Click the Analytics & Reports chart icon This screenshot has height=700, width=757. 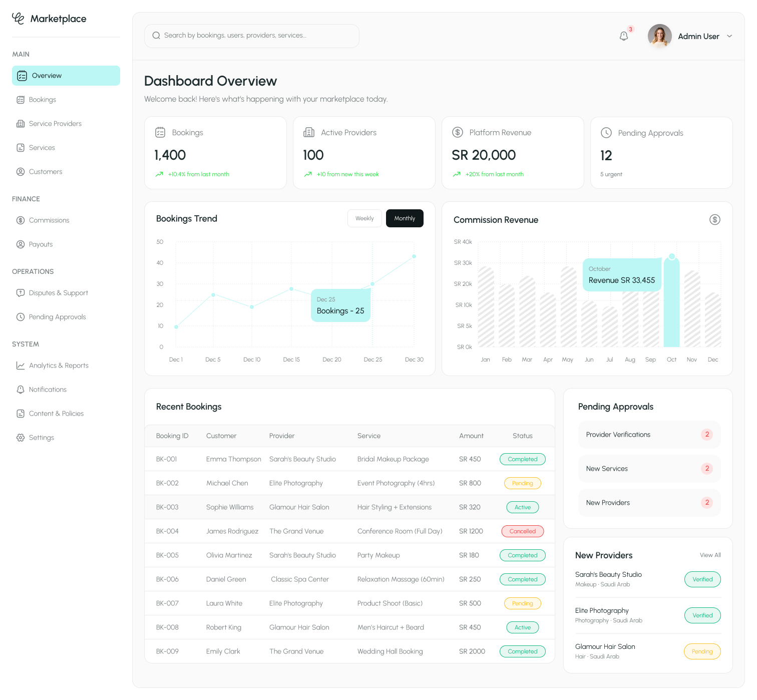coord(21,366)
